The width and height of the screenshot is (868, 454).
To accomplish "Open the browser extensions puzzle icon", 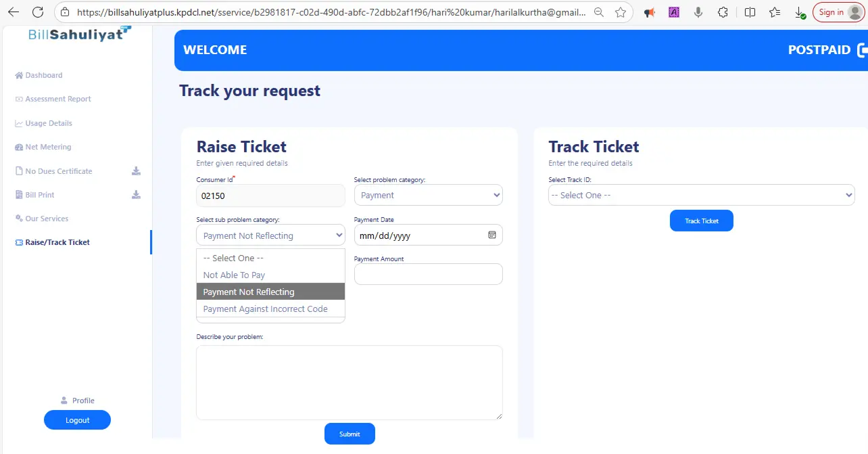I will (x=723, y=12).
